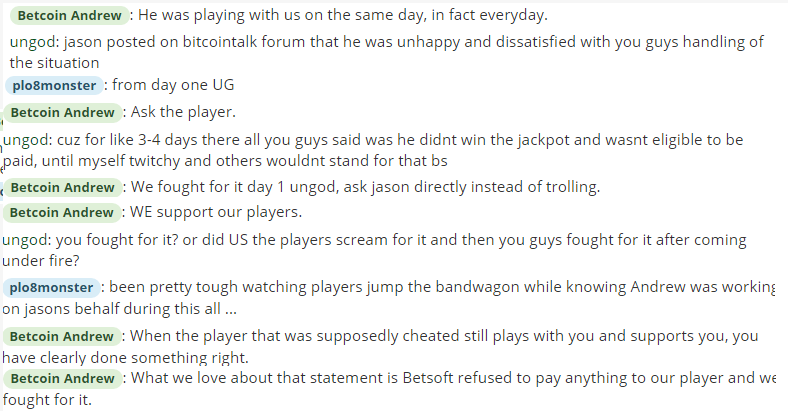788x411 pixels.
Task: Open Betcoin Andrew tag before 'What we love about'
Action: click(x=63, y=378)
